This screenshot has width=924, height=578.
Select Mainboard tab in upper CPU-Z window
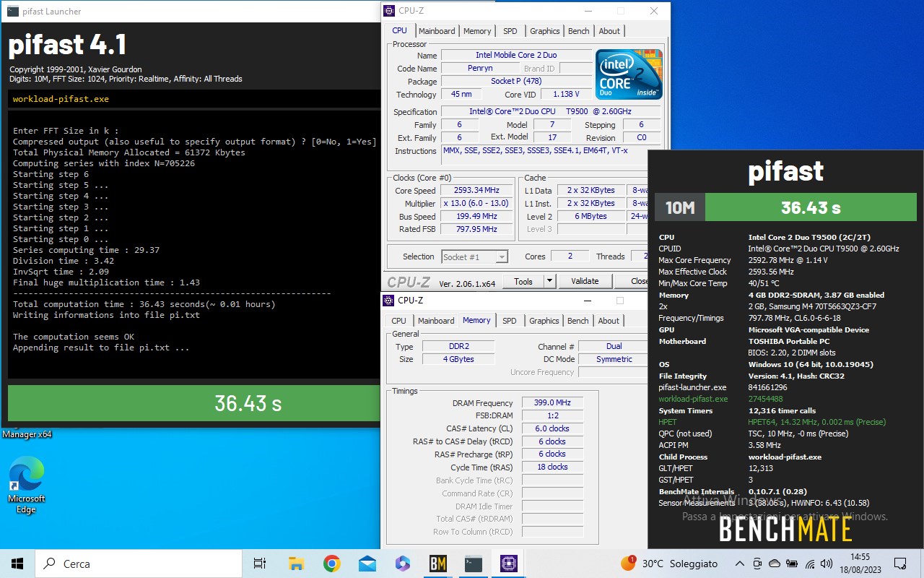click(437, 31)
